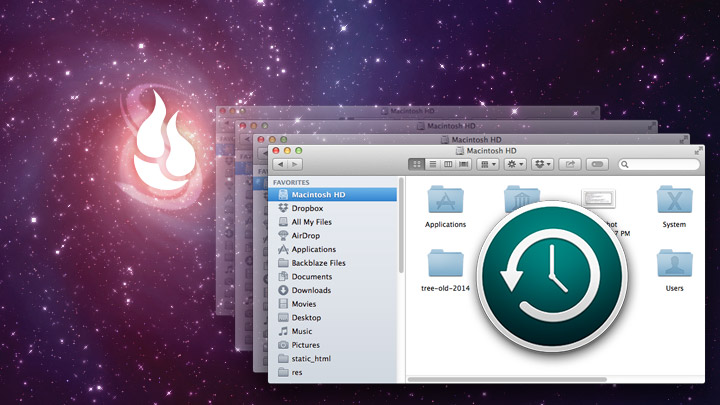
Task: Click the sidebar vertical scrollbar
Action: tap(401, 226)
